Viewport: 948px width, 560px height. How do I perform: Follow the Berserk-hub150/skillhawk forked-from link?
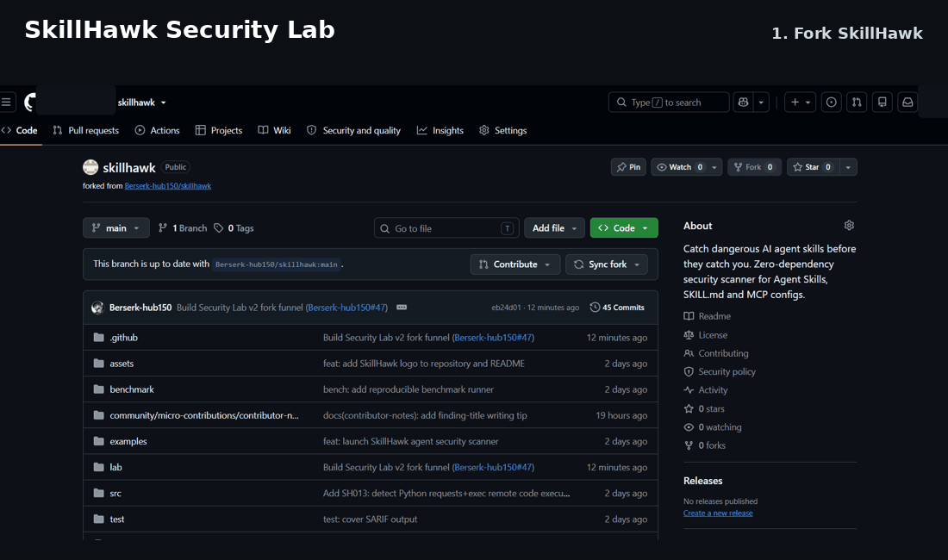(x=167, y=185)
